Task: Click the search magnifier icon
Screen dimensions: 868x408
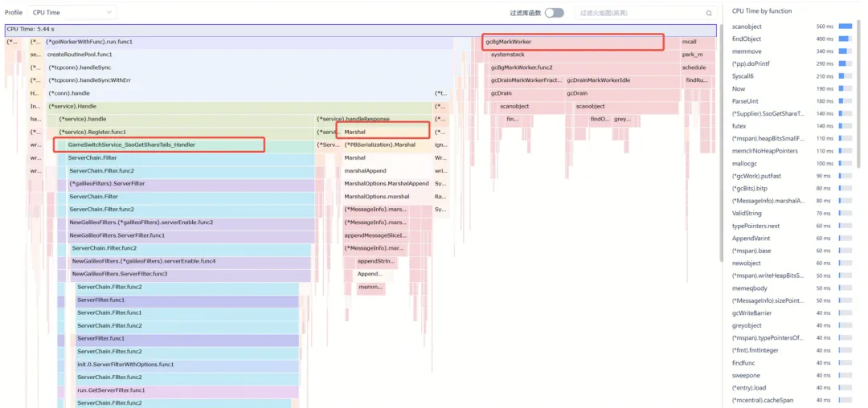Action: point(709,13)
